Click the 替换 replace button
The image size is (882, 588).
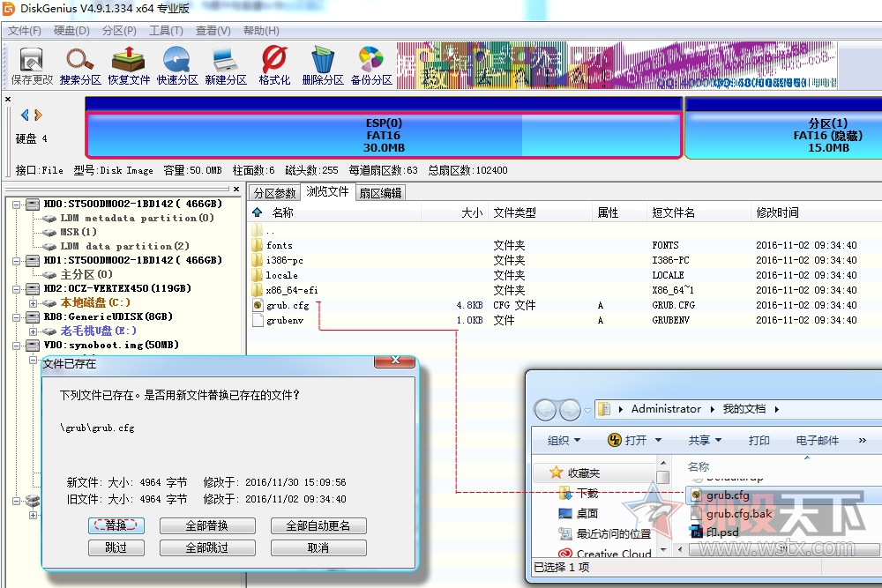click(x=116, y=525)
